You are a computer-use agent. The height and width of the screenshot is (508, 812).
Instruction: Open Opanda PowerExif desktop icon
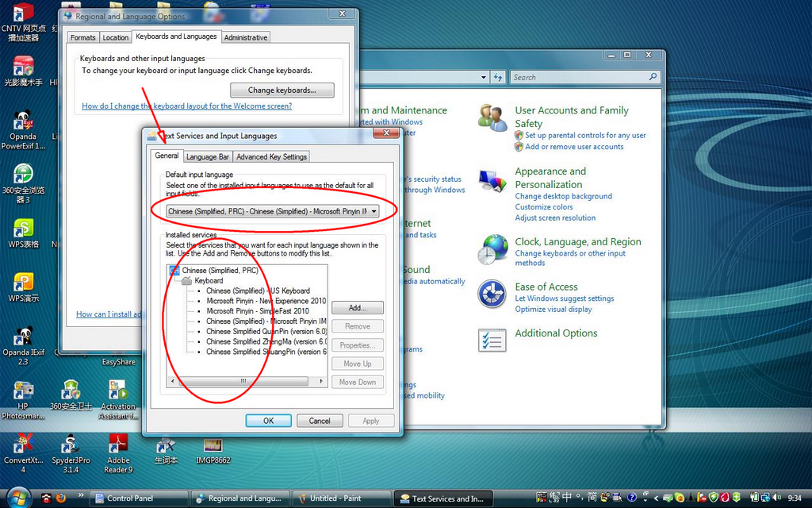click(x=23, y=131)
